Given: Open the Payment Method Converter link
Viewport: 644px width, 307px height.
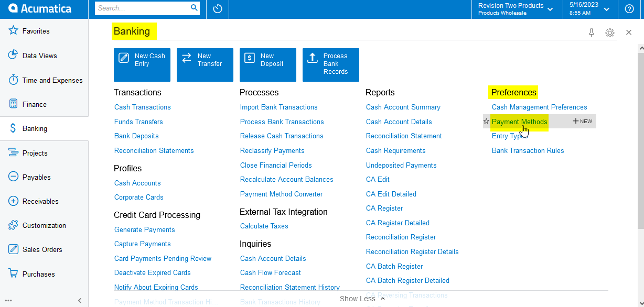Looking at the screenshot, I should (282, 194).
